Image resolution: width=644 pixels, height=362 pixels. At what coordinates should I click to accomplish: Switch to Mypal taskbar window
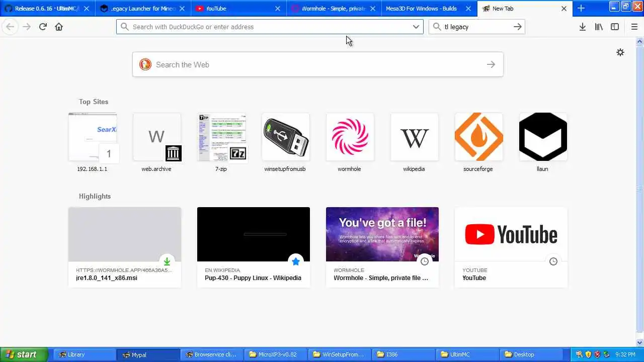[148, 354]
